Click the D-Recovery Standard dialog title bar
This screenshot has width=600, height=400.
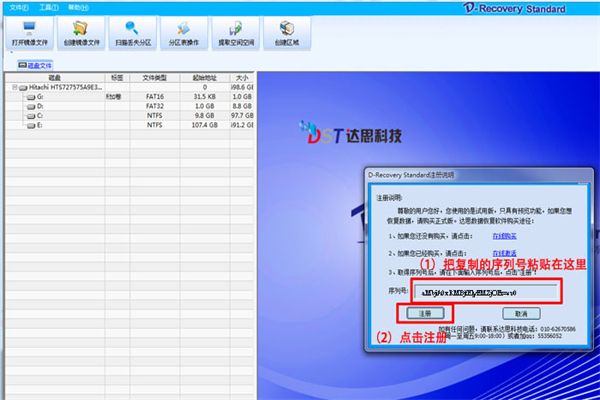tap(478, 175)
